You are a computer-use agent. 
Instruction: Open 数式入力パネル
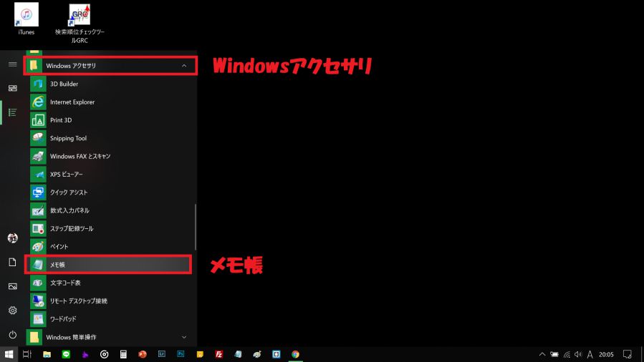110,210
